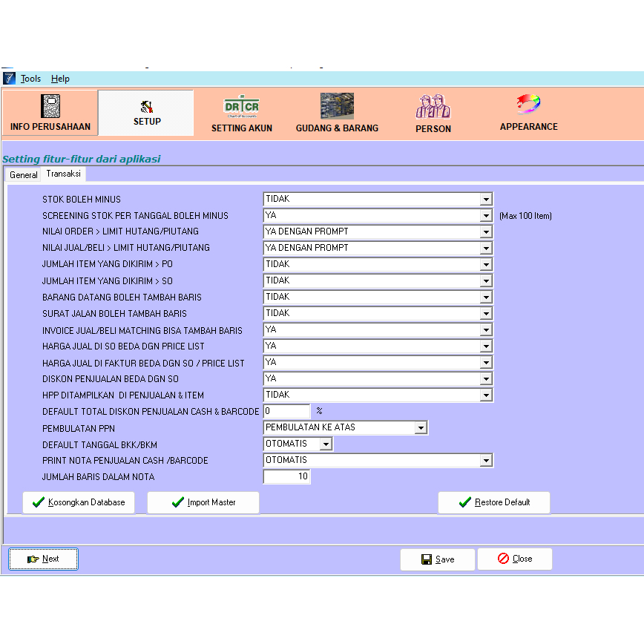The width and height of the screenshot is (644, 644).
Task: Click the 'PEMBULATAN PPN' label
Action: 79,429
